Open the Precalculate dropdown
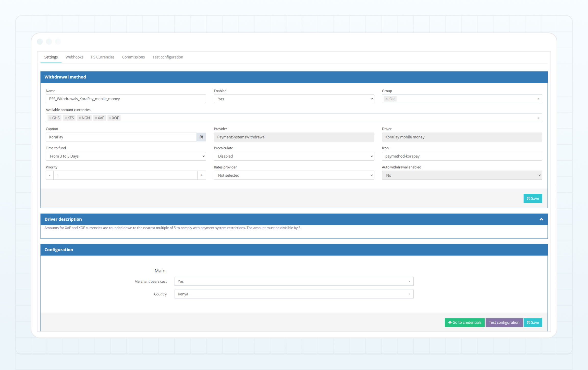Viewport: 588px width, 370px height. [294, 156]
